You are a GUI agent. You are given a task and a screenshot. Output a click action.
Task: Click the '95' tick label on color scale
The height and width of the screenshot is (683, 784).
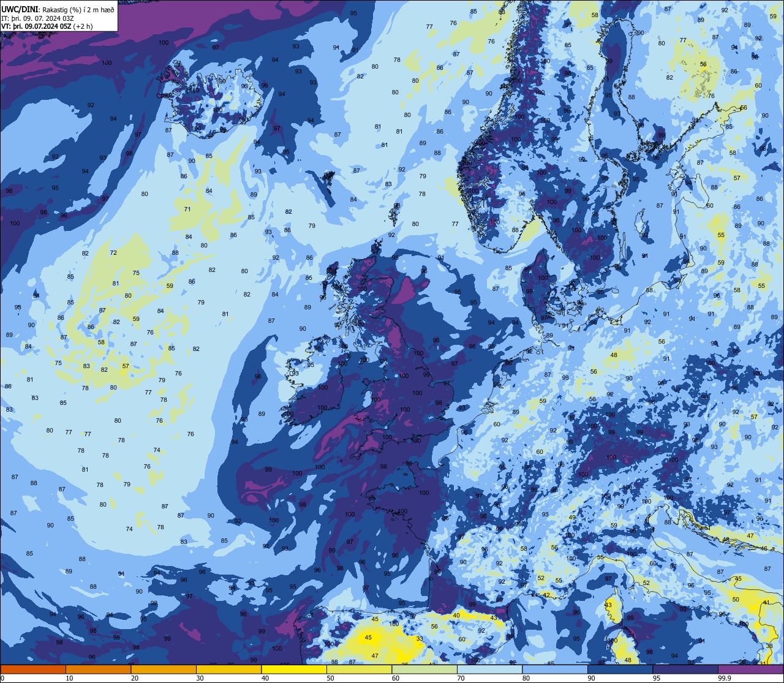[657, 678]
